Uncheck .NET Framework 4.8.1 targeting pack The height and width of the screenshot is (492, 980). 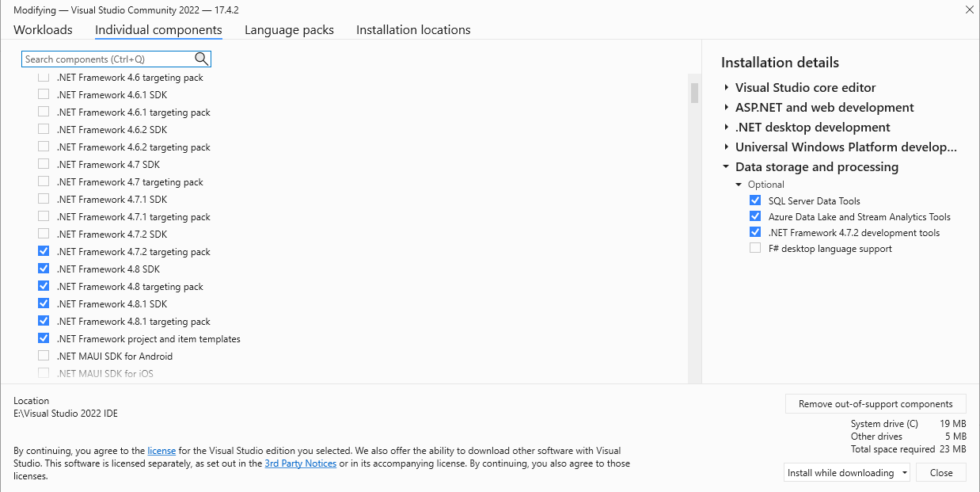point(44,321)
